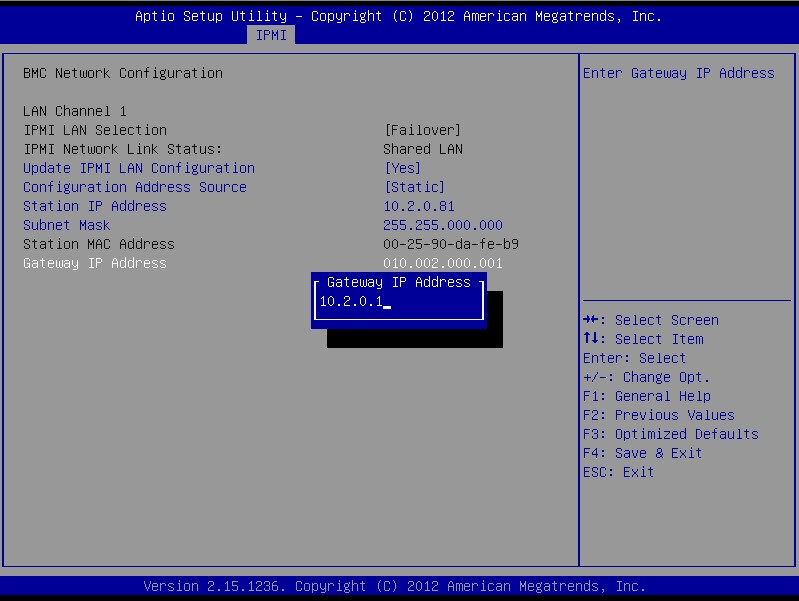
Task: Select the Configuration Address Source item
Action: coord(135,187)
